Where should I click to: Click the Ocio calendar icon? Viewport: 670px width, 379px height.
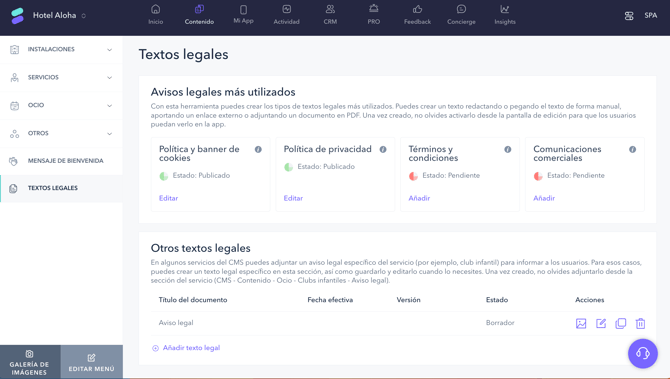[x=15, y=106]
